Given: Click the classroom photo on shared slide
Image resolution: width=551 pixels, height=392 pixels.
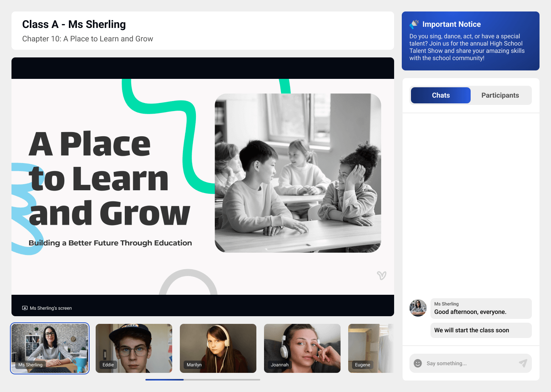Looking at the screenshot, I should pyautogui.click(x=298, y=173).
